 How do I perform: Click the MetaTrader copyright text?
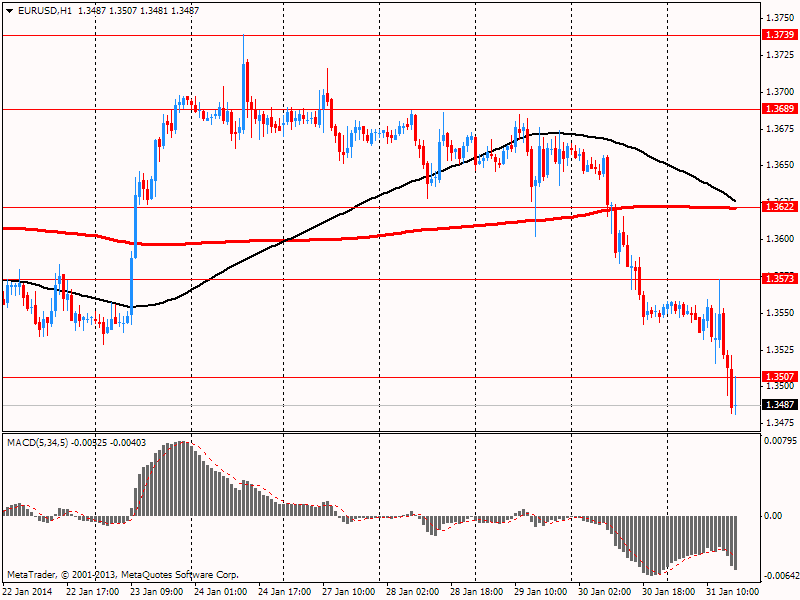coord(123,575)
